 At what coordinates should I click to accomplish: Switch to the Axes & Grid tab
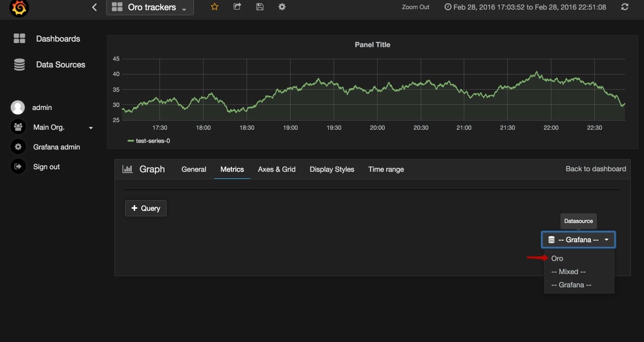[276, 169]
